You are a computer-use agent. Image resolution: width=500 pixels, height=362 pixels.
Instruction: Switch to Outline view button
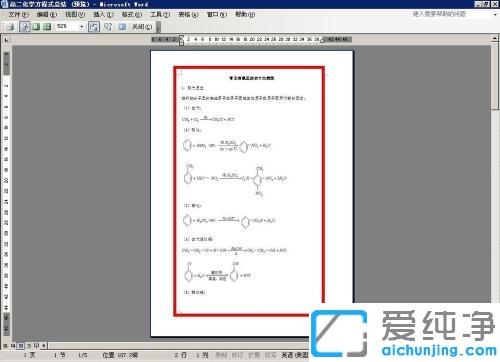pos(28,345)
